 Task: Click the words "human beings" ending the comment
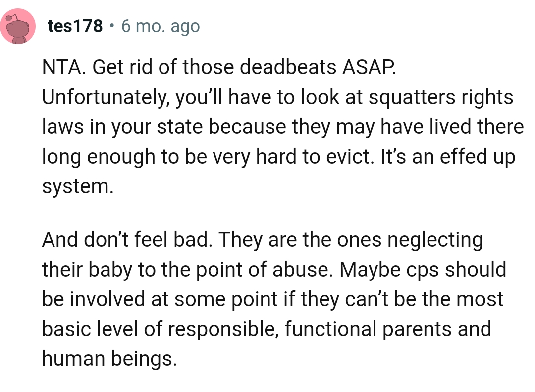[x=109, y=358]
